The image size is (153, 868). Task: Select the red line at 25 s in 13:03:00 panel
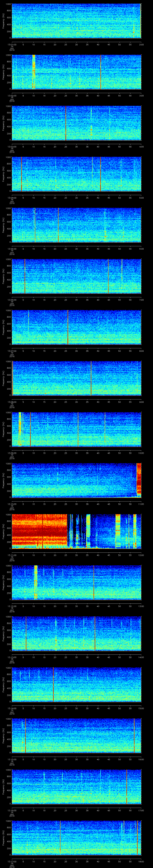66,123
